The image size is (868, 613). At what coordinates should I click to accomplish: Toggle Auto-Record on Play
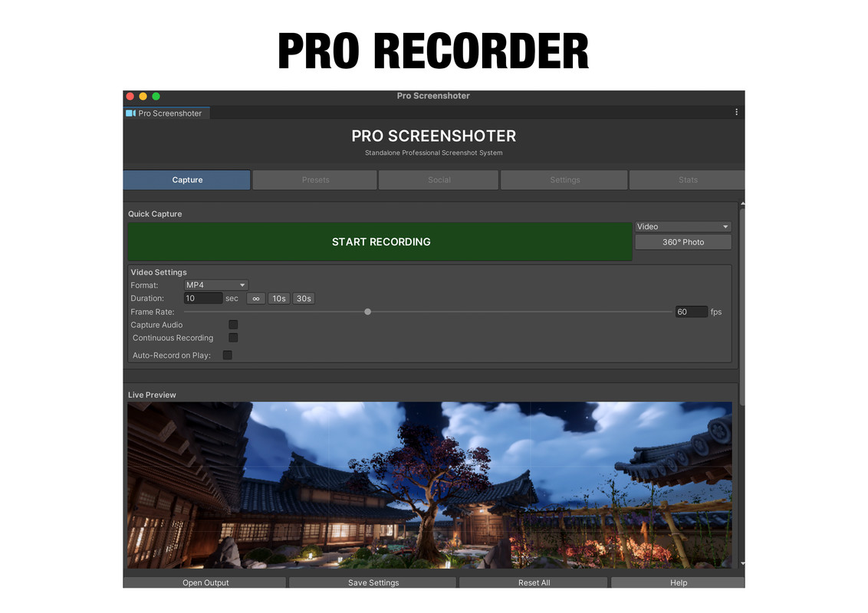227,355
